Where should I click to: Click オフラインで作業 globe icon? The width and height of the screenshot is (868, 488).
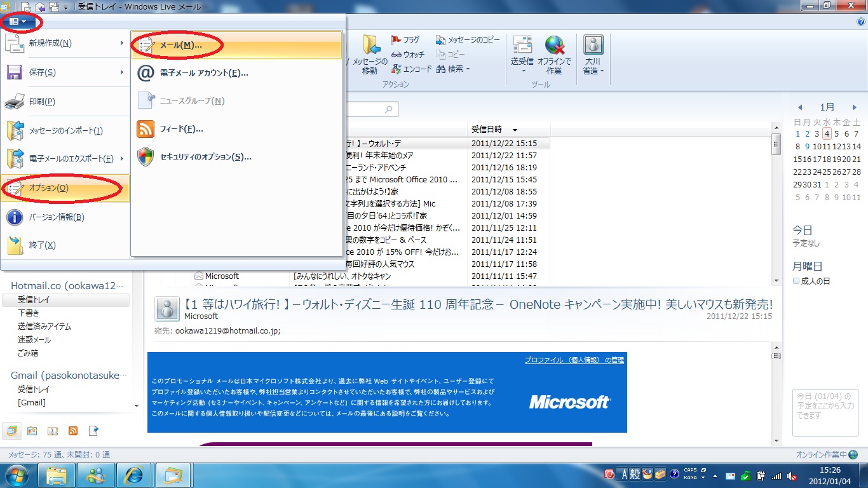555,45
